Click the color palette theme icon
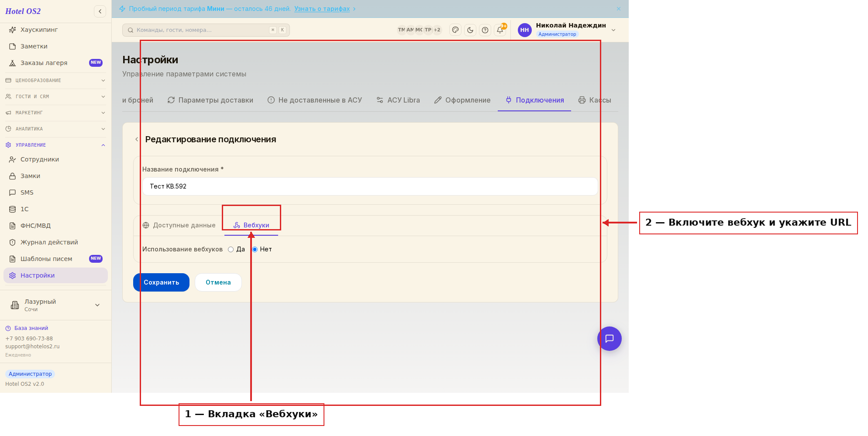868x436 pixels. point(455,30)
